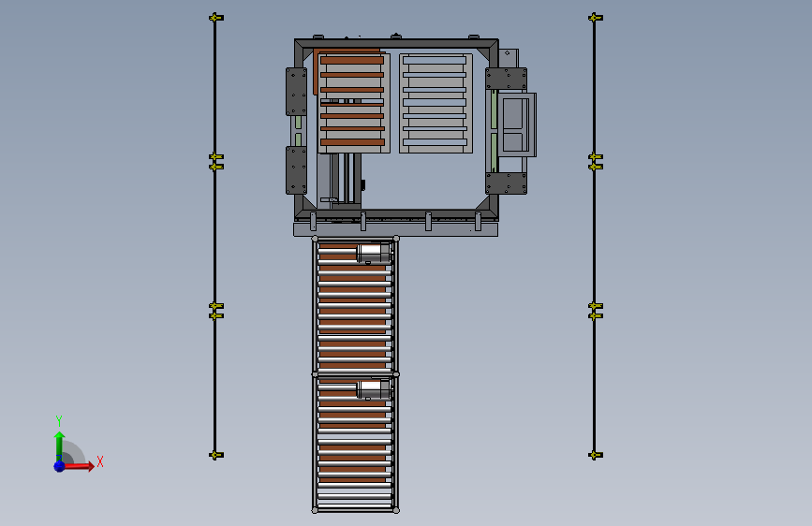The width and height of the screenshot is (812, 526).
Task: Select the upper right dark mounting plate
Action: (506, 79)
